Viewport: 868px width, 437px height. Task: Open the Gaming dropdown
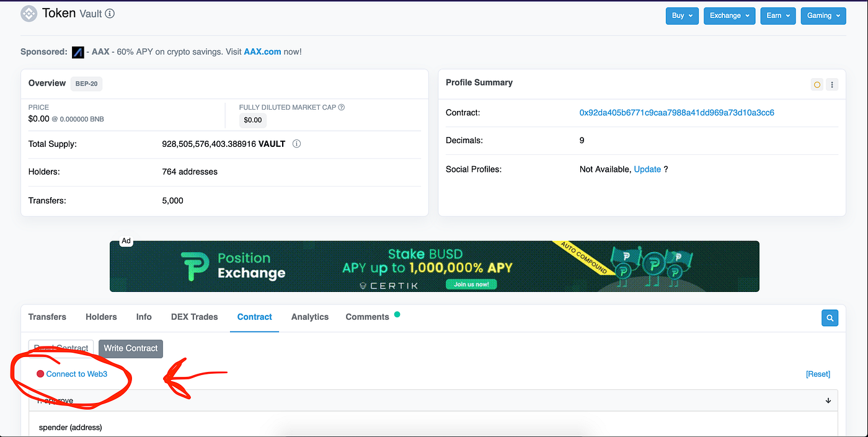point(823,15)
